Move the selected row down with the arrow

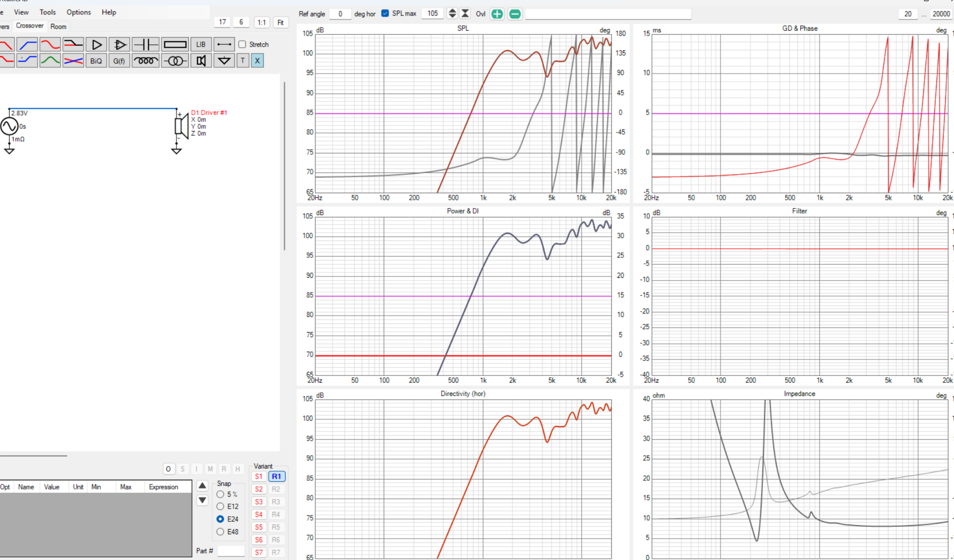(202, 500)
